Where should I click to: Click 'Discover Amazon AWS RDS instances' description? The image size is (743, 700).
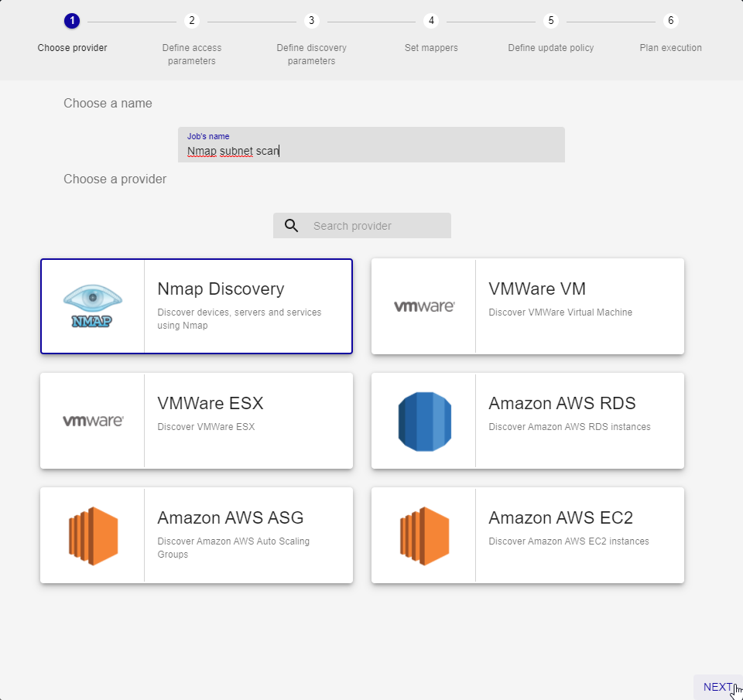pos(570,427)
